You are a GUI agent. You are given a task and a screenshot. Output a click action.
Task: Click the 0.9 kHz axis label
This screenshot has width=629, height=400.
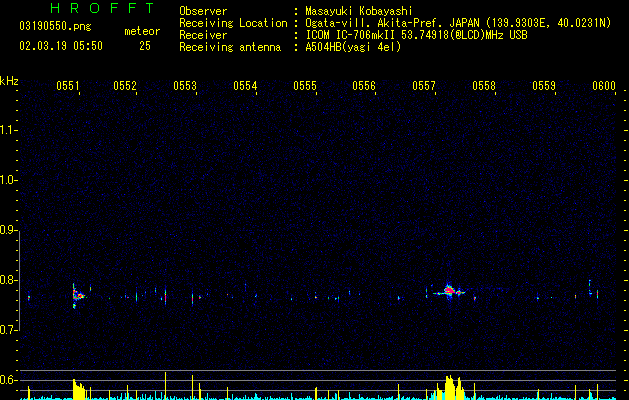click(x=9, y=230)
